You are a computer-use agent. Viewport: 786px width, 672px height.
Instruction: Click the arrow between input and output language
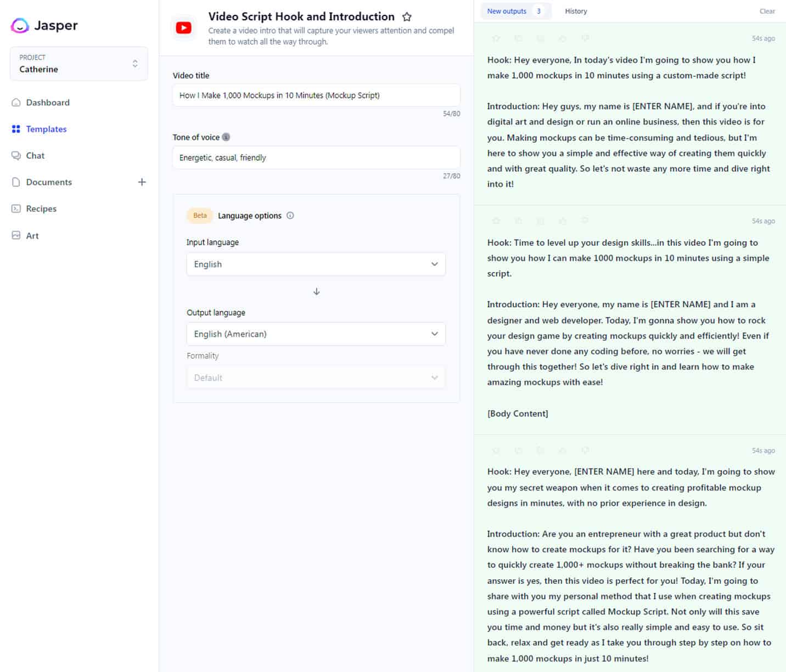(x=316, y=291)
